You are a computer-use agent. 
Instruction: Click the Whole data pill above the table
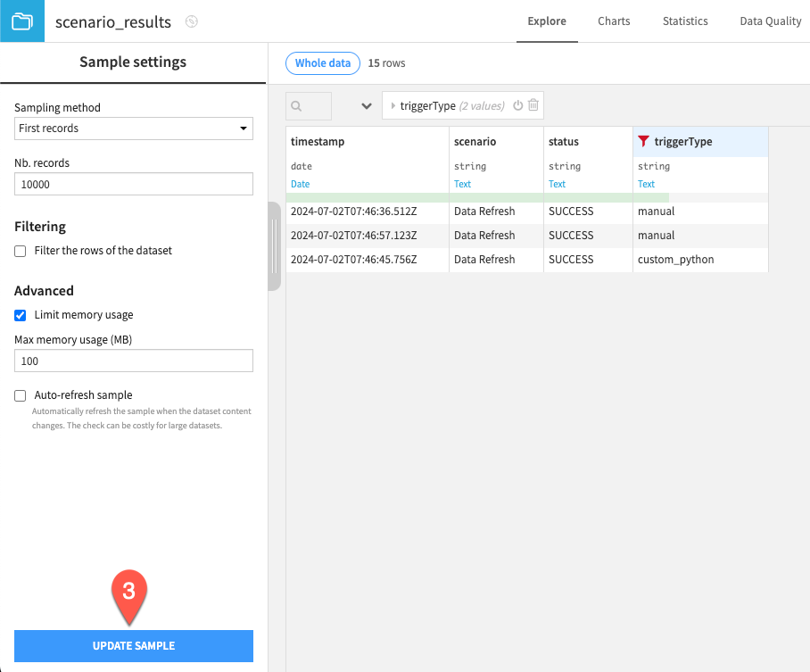[x=322, y=63]
